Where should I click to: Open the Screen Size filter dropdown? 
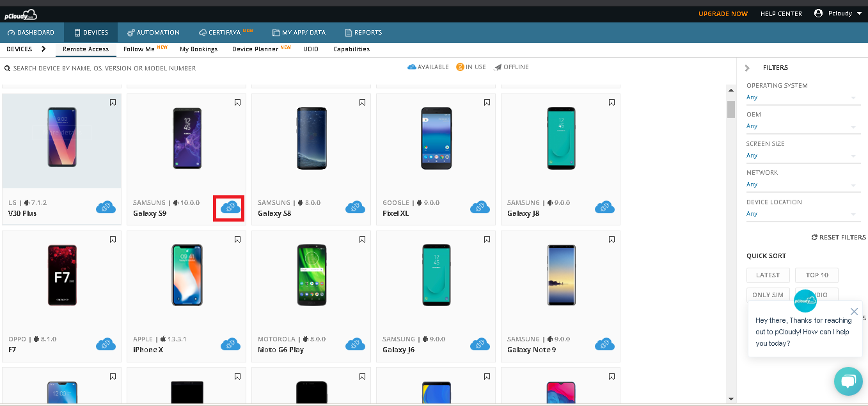[x=803, y=156]
